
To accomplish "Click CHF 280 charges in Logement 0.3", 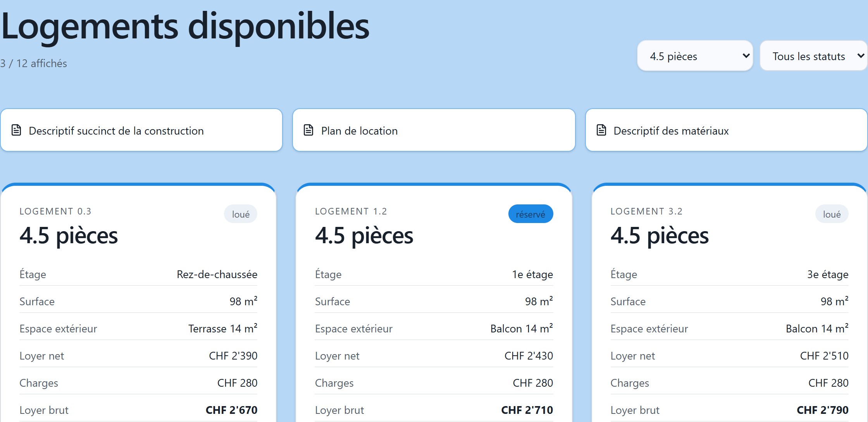I will click(237, 383).
